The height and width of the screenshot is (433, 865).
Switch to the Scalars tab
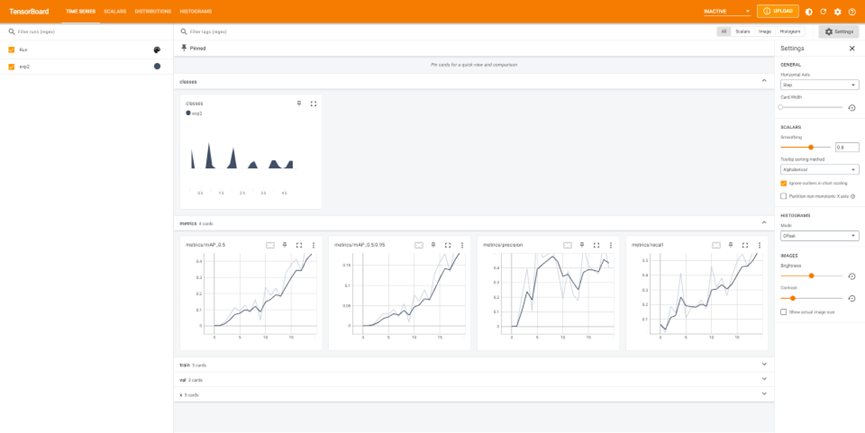(115, 12)
